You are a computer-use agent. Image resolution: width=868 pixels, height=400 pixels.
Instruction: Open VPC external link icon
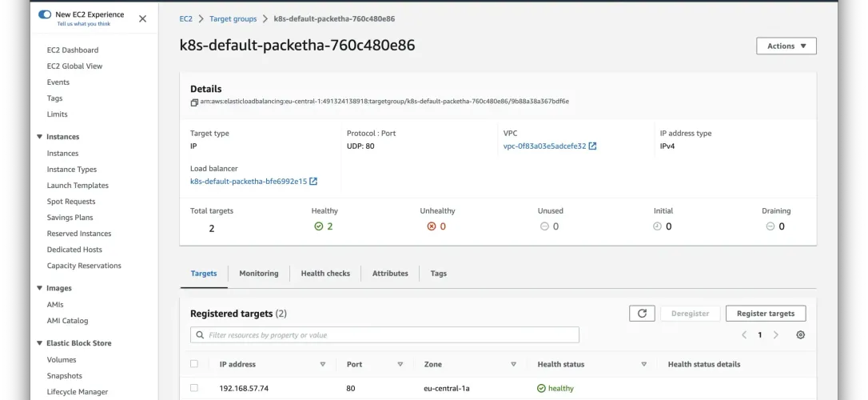pyautogui.click(x=592, y=146)
